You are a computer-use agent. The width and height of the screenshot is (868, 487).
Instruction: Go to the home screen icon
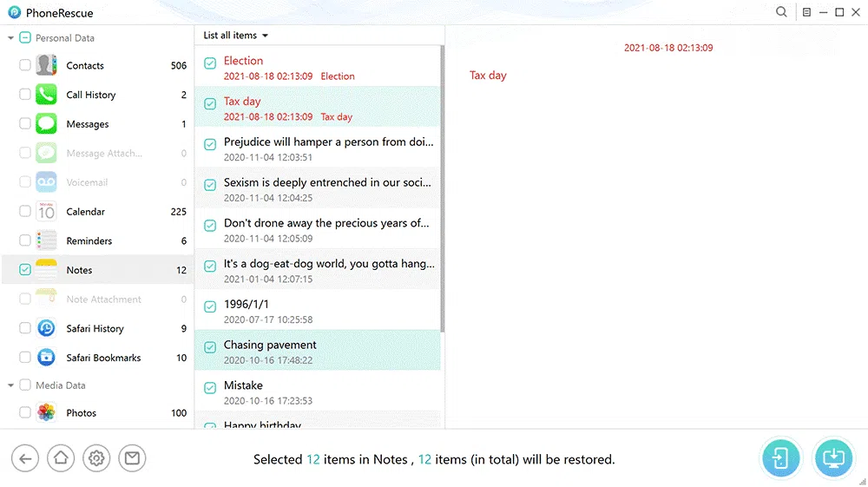point(61,458)
